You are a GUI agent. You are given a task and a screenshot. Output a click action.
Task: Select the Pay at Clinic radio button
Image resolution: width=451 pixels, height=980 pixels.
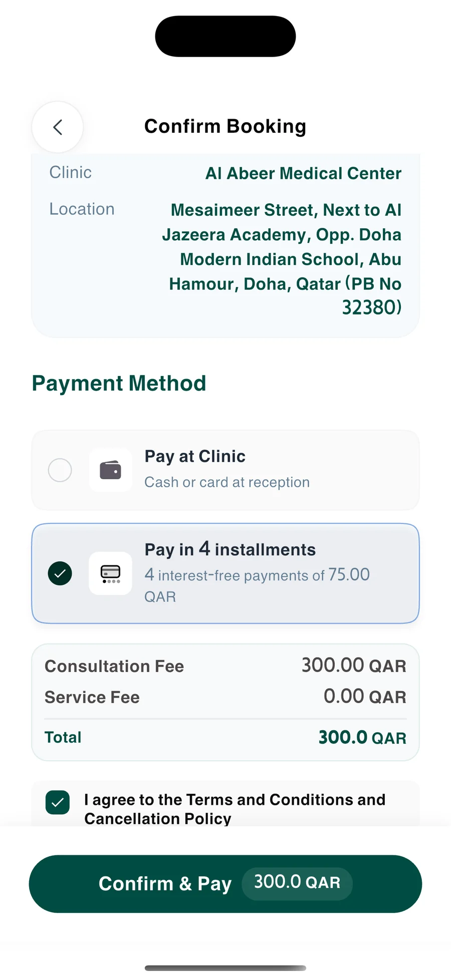pos(60,470)
